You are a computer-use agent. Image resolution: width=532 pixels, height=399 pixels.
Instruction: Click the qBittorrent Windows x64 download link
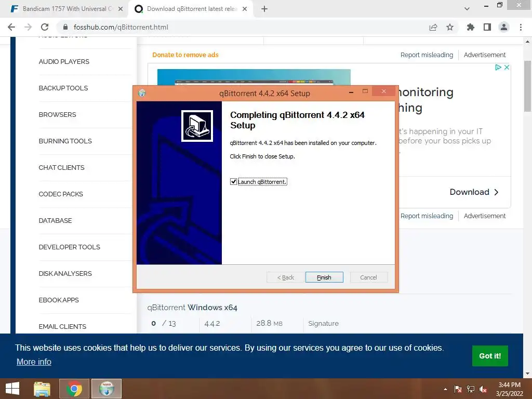point(192,308)
